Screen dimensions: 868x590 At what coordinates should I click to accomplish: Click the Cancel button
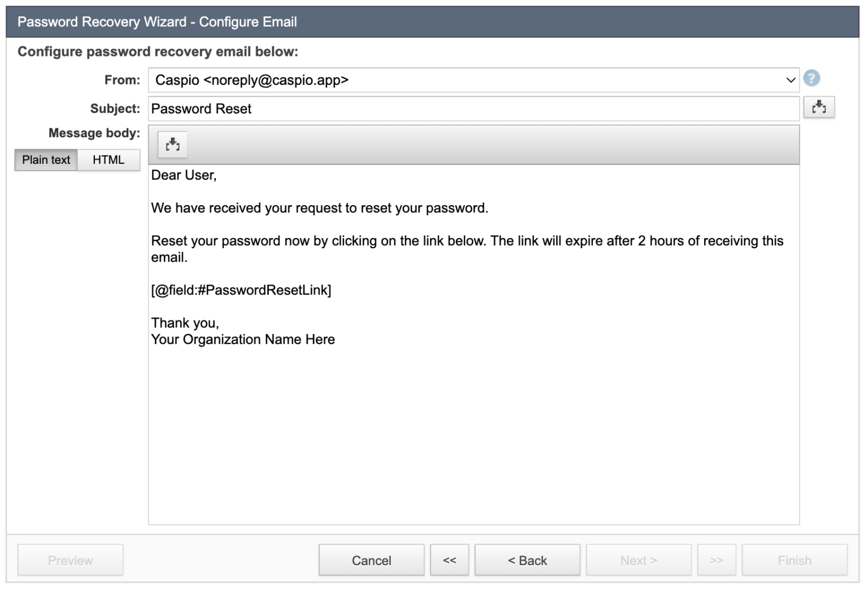[x=371, y=560]
